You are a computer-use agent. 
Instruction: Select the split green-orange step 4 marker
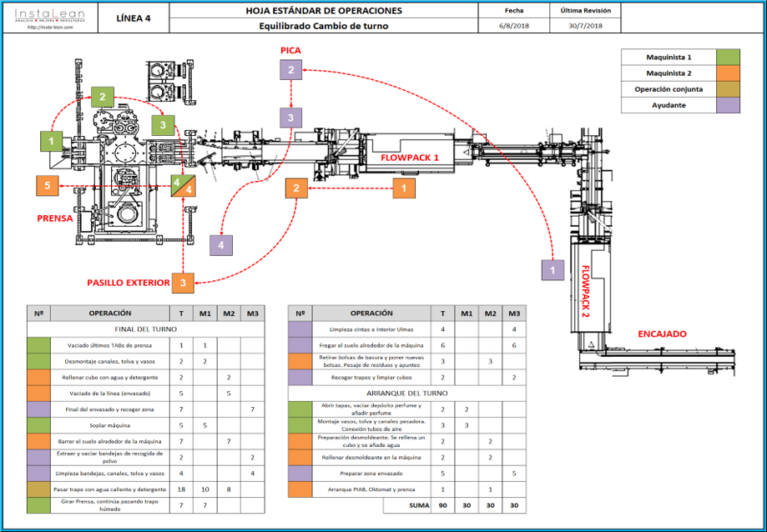tap(183, 186)
